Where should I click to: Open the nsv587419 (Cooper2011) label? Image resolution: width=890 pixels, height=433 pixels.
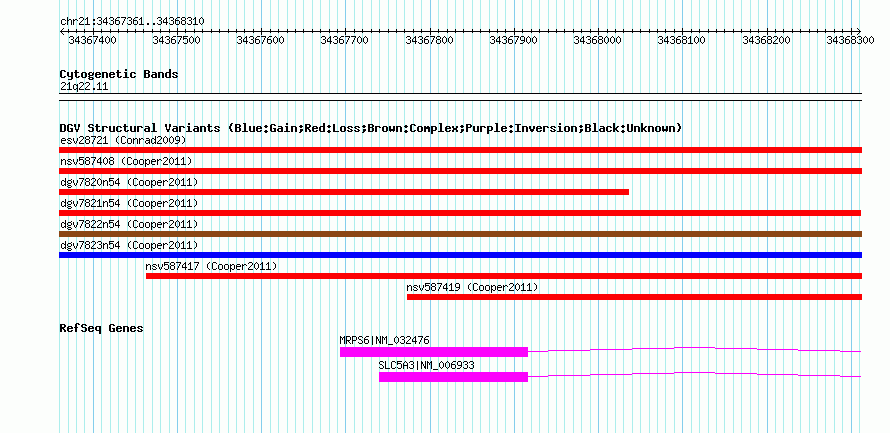point(472,287)
